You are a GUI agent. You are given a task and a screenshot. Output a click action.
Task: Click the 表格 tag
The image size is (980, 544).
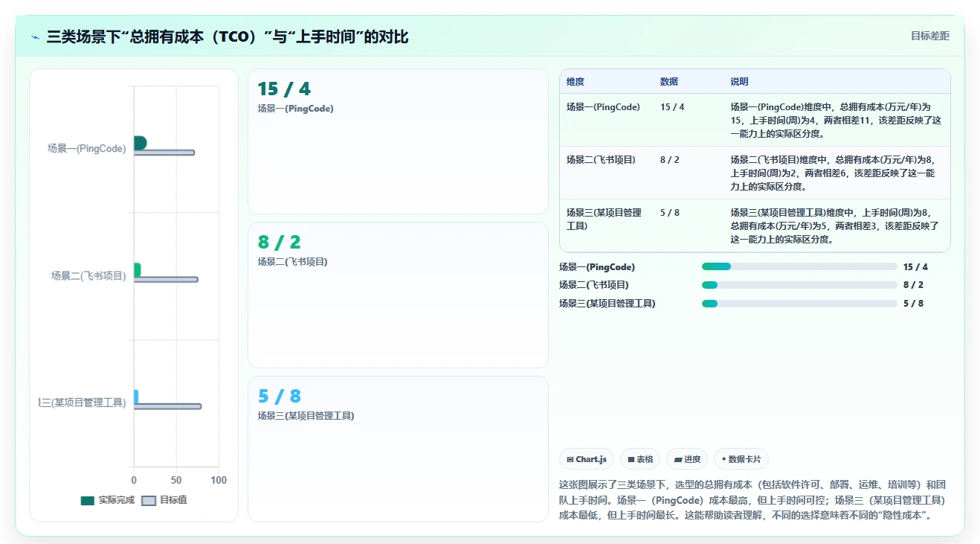click(640, 459)
